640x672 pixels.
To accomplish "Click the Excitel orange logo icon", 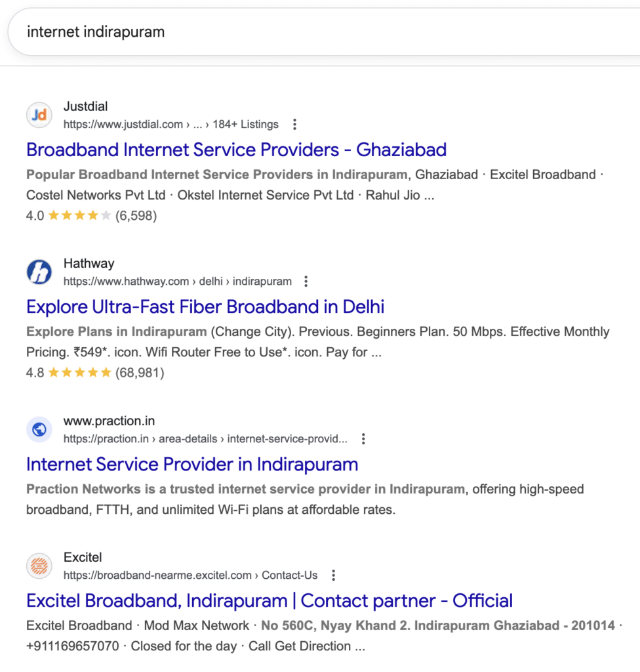I will (39, 566).
